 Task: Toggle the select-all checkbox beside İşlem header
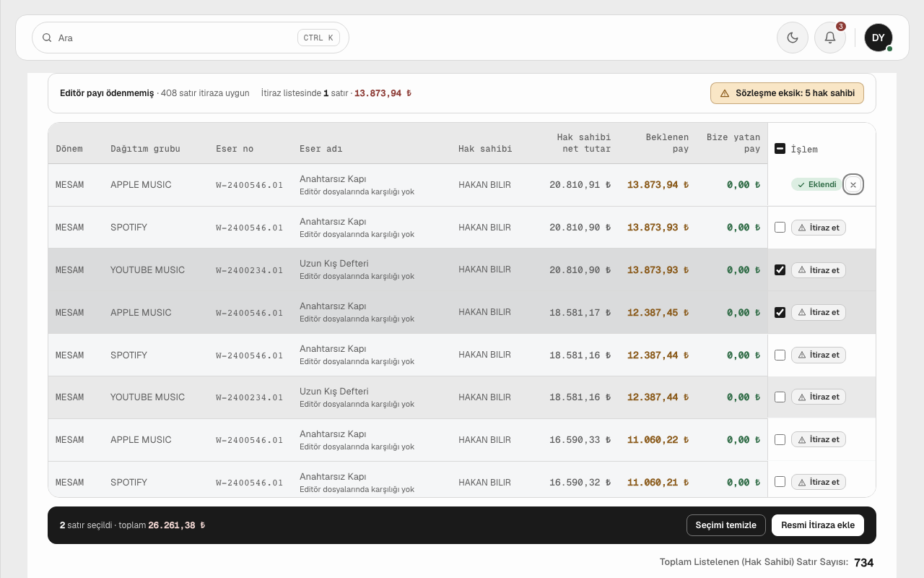(x=780, y=149)
